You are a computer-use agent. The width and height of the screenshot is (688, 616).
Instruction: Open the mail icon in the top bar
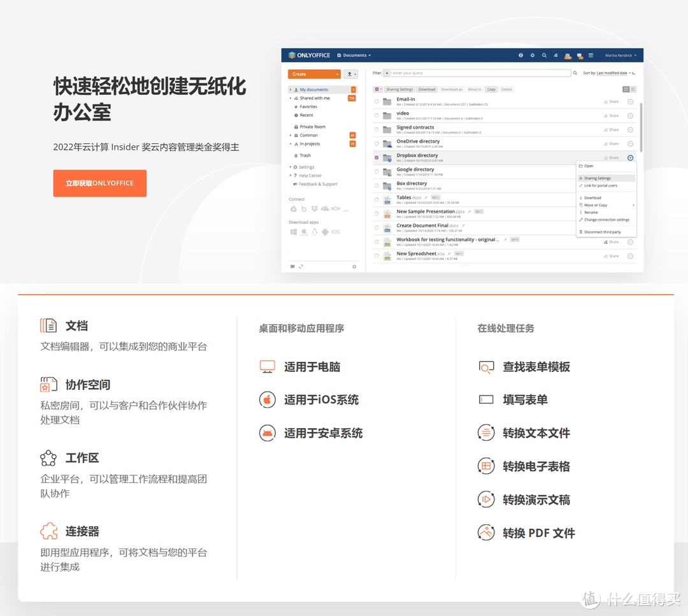pos(568,55)
